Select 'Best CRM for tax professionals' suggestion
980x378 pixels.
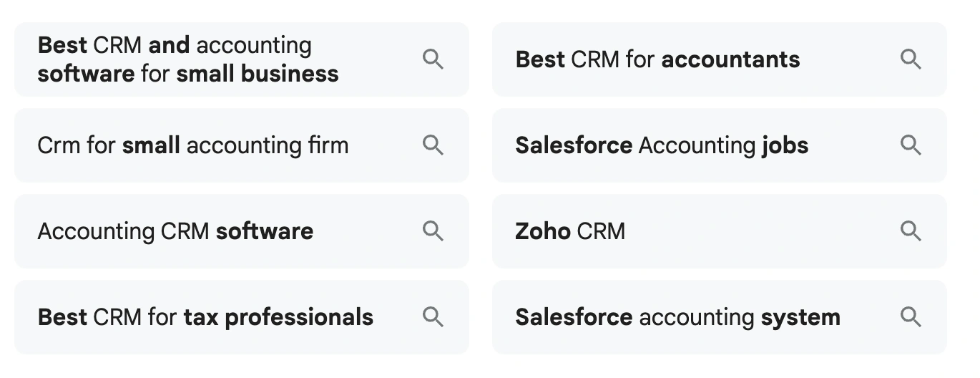[205, 317]
